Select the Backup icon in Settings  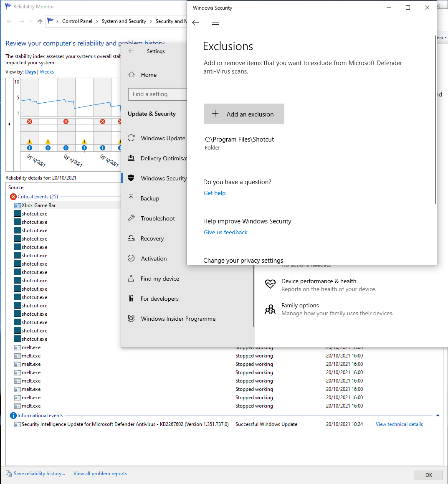(132, 198)
